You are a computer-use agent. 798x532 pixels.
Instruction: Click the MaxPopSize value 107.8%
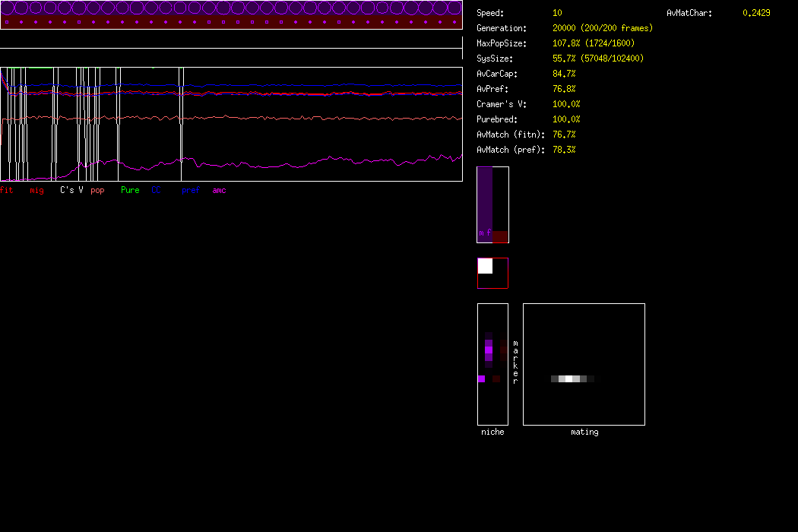pos(567,43)
